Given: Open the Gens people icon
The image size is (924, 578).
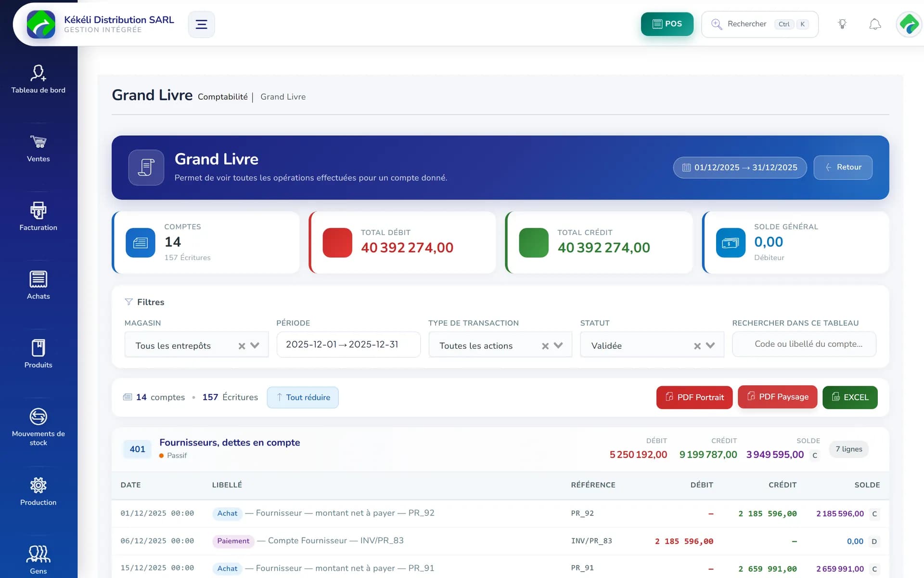Looking at the screenshot, I should coord(38,554).
